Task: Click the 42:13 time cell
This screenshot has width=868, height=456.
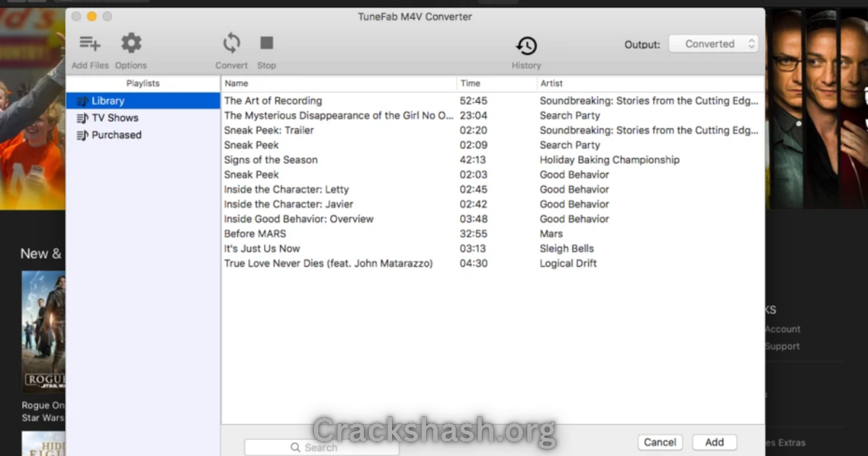Action: tap(474, 160)
